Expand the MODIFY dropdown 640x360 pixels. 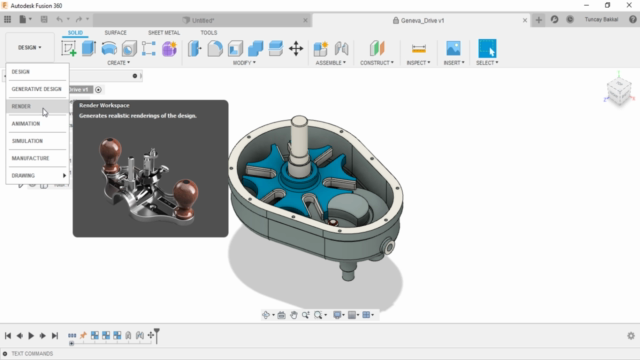point(244,62)
